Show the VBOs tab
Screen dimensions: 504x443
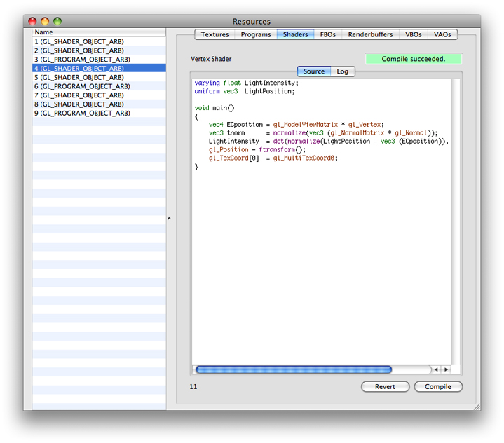click(x=414, y=34)
